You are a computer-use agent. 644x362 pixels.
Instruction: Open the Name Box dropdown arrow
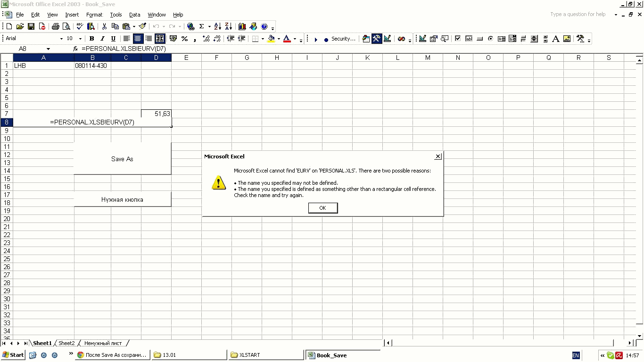pos(48,49)
